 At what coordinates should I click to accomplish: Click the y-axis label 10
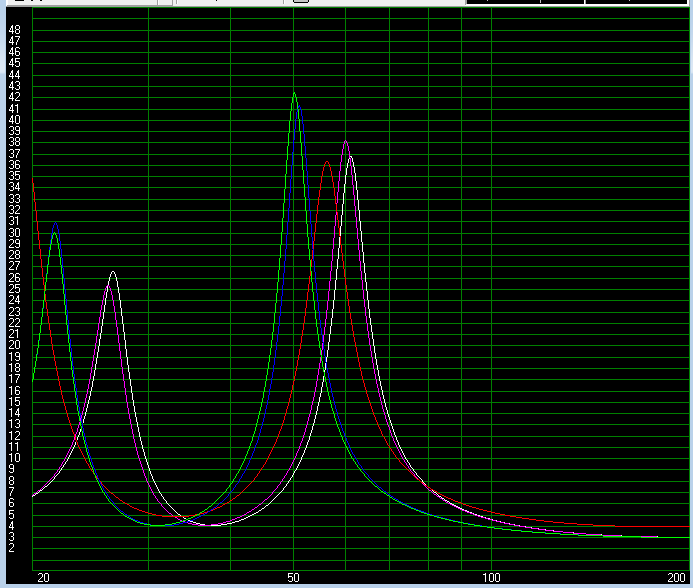[x=14, y=458]
